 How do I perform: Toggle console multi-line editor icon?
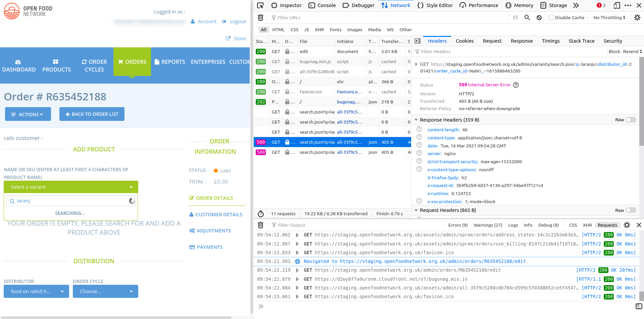pos(639,306)
